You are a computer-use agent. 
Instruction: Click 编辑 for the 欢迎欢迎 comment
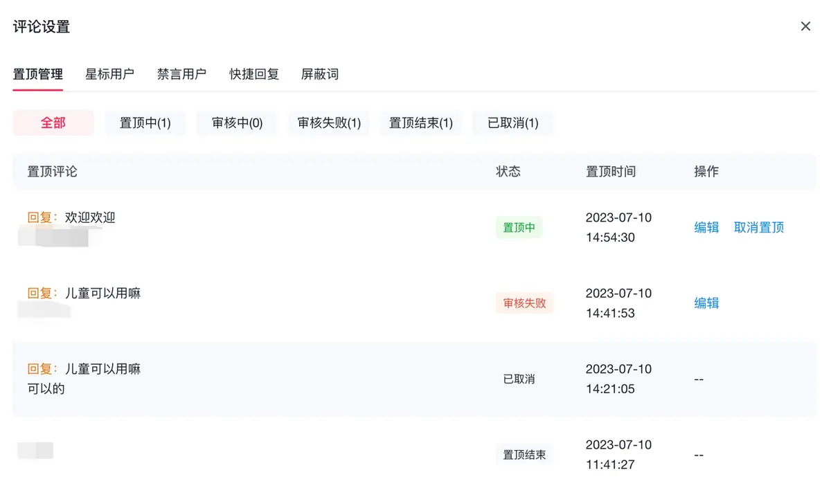(x=706, y=227)
